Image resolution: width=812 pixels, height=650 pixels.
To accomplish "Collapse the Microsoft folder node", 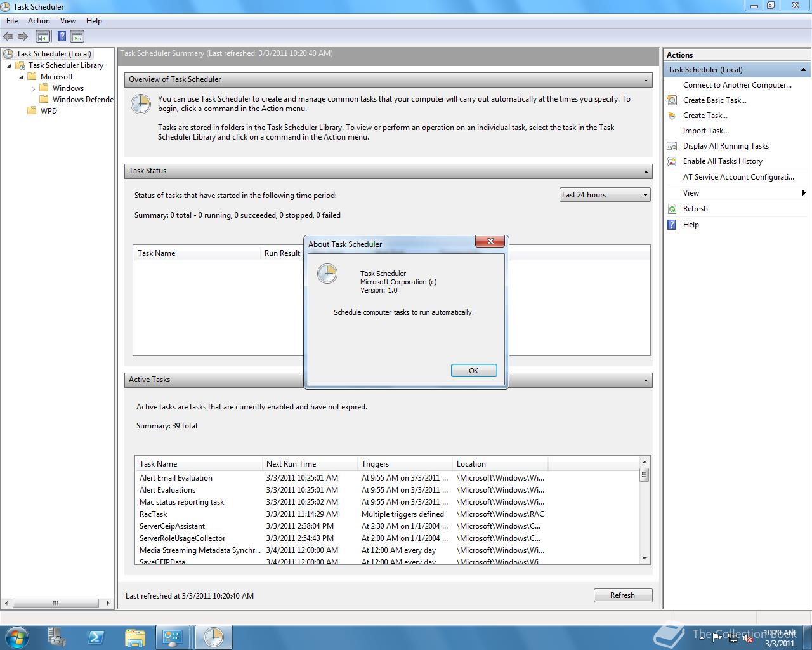I will tap(21, 77).
